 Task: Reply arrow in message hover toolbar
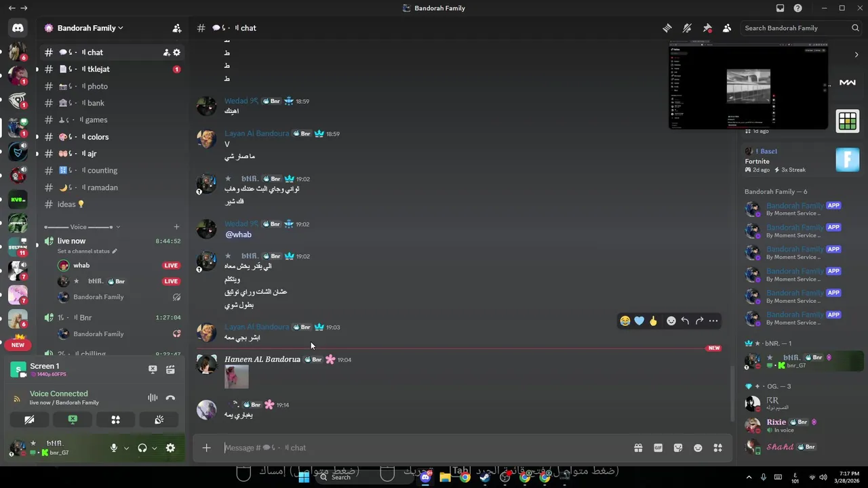pos(685,321)
